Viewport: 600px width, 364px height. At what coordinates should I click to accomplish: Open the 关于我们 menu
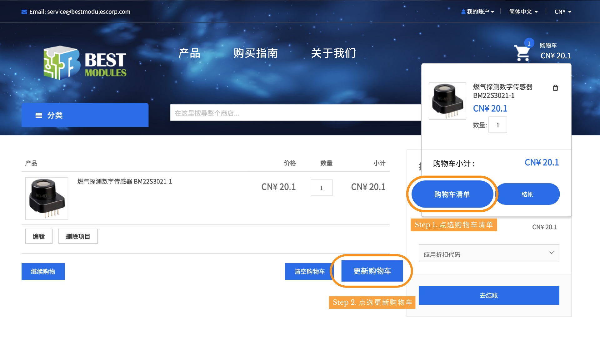(x=333, y=53)
